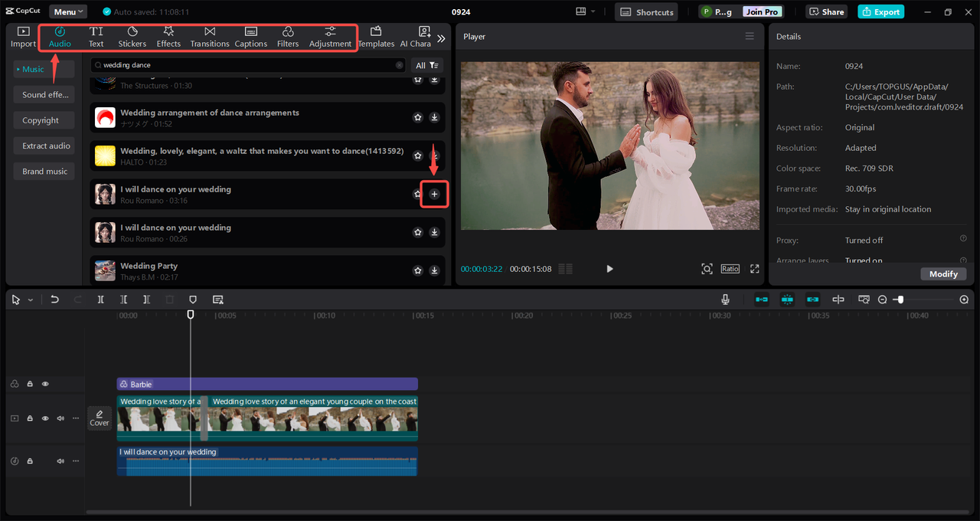Image resolution: width=980 pixels, height=521 pixels.
Task: Open the Ratio selector in the player
Action: [x=730, y=269]
